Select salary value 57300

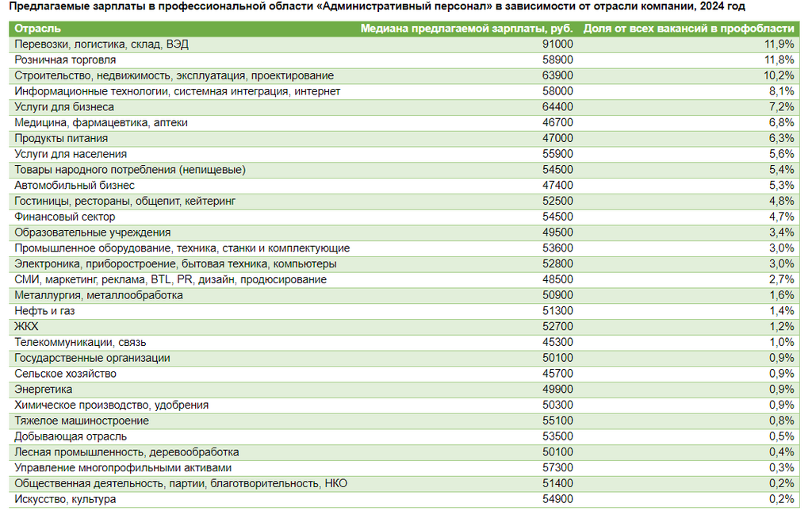click(x=557, y=468)
